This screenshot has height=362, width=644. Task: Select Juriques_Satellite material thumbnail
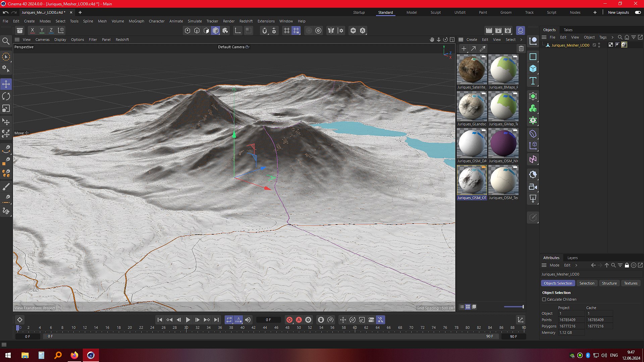pyautogui.click(x=472, y=70)
